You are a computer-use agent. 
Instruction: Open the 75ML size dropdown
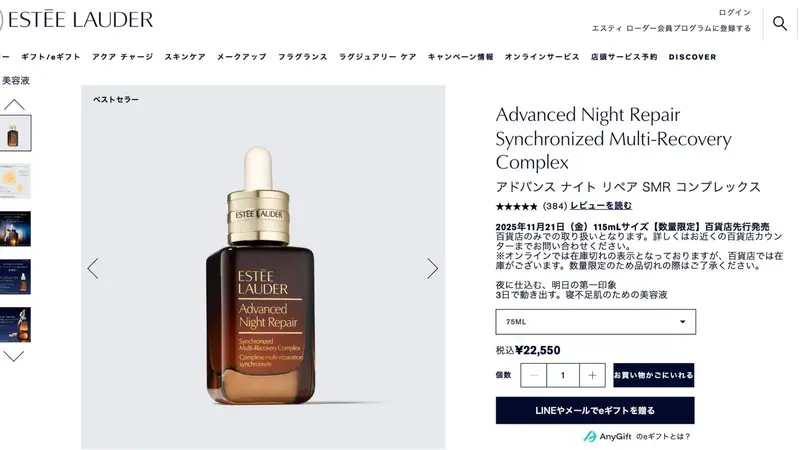point(595,322)
